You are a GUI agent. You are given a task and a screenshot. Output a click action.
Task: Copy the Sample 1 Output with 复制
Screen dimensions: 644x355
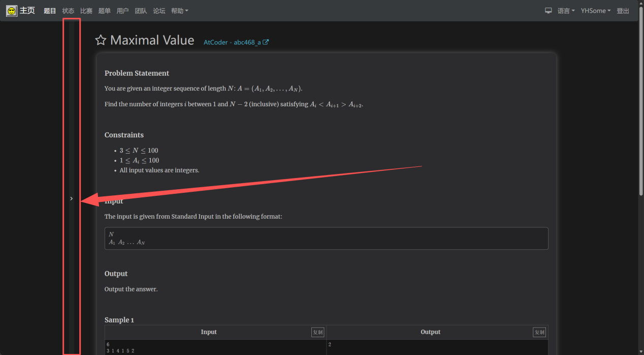pyautogui.click(x=539, y=332)
